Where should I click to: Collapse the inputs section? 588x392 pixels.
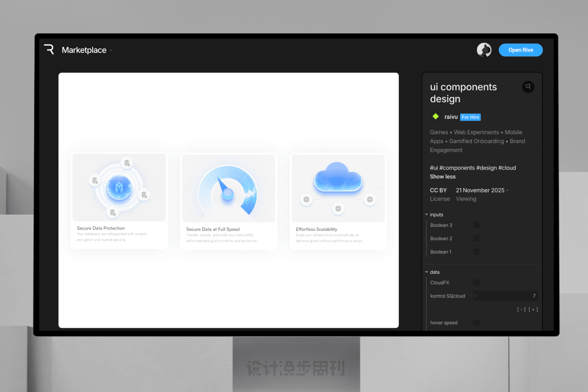tap(427, 215)
